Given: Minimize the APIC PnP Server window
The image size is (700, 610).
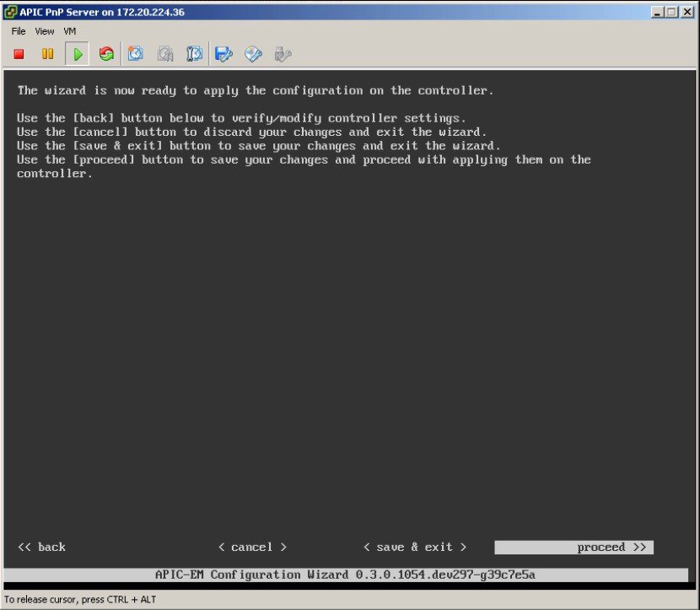Looking at the screenshot, I should pyautogui.click(x=657, y=12).
